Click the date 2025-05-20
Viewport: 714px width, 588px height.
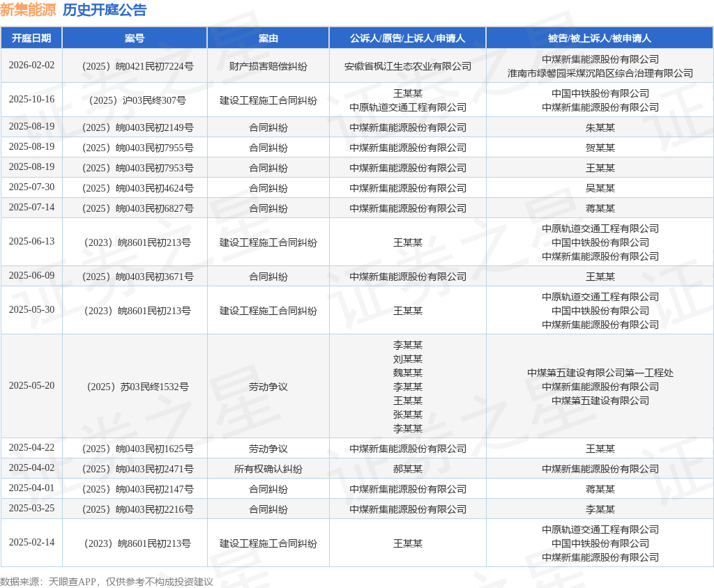click(x=31, y=385)
